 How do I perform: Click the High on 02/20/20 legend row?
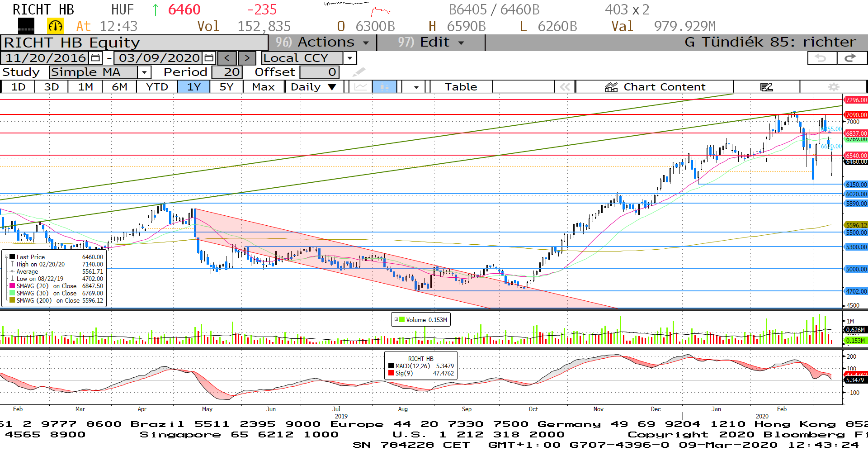pos(57,264)
